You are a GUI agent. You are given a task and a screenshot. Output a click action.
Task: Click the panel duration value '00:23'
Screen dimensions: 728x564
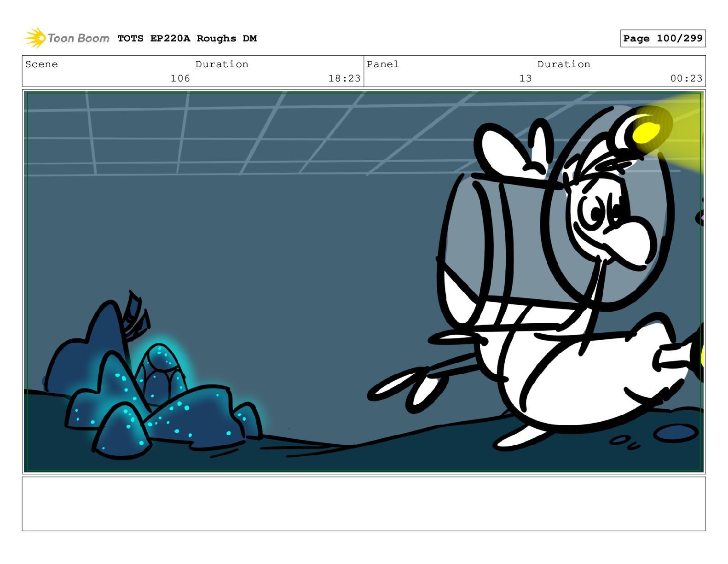tap(686, 78)
